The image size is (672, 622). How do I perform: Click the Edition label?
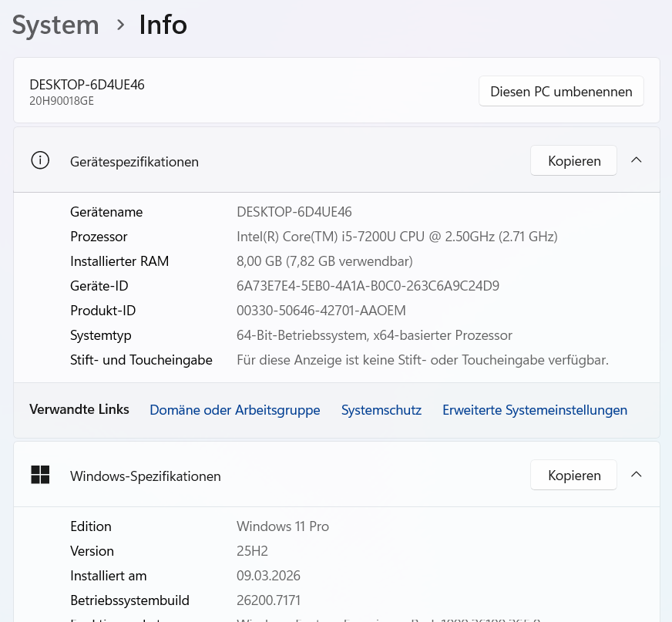tap(91, 526)
